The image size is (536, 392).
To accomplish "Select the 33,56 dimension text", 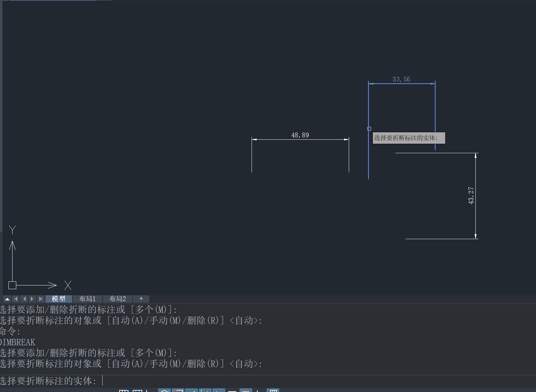I will 401,79.
